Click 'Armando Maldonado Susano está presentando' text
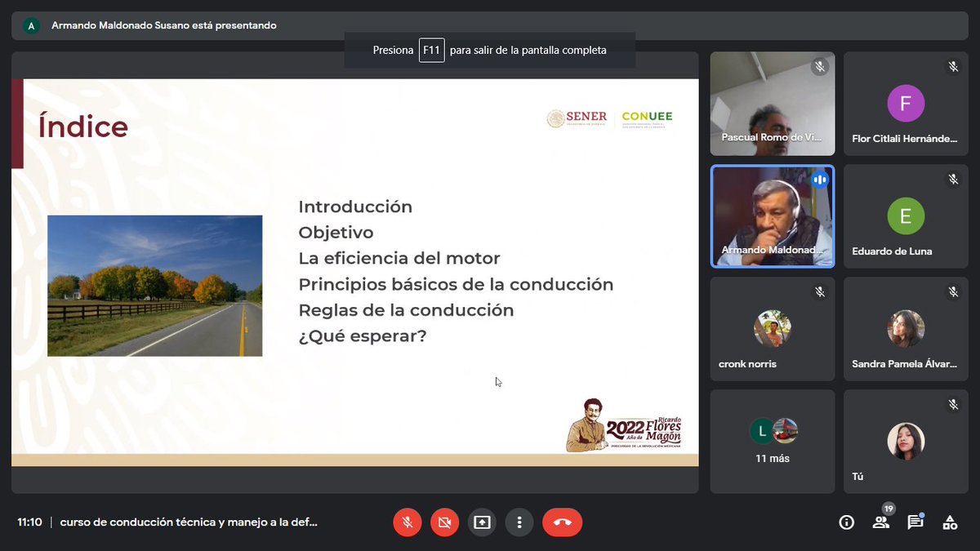 [164, 25]
